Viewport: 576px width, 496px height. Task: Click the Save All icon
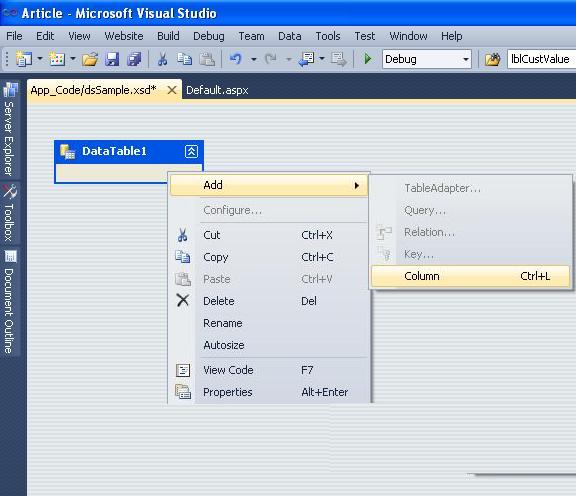(x=134, y=59)
